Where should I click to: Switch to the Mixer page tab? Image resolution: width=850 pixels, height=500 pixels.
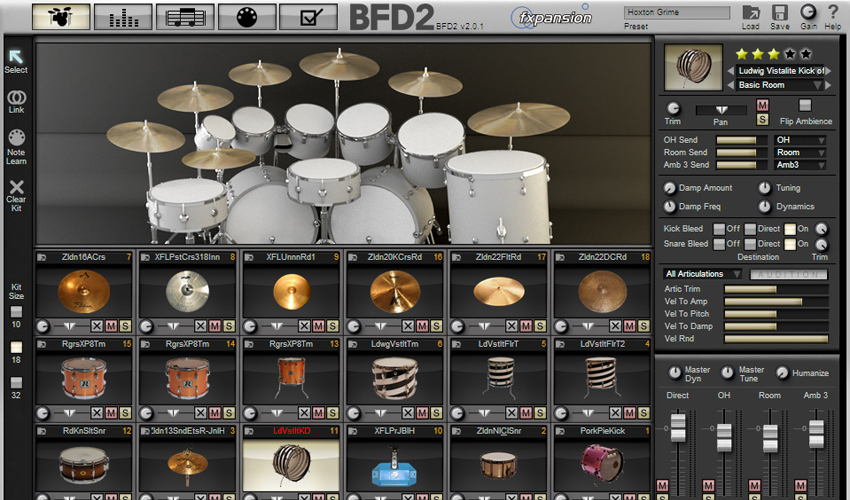(x=123, y=16)
